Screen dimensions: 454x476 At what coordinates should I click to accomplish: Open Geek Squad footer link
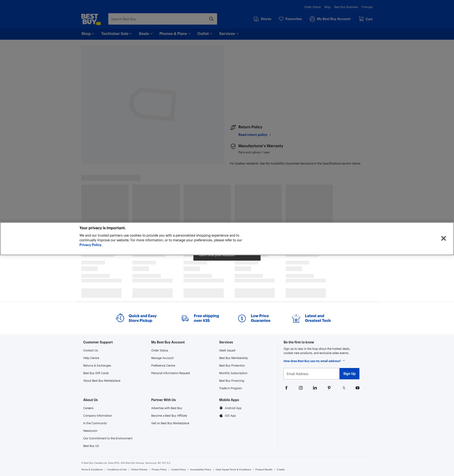227,351
